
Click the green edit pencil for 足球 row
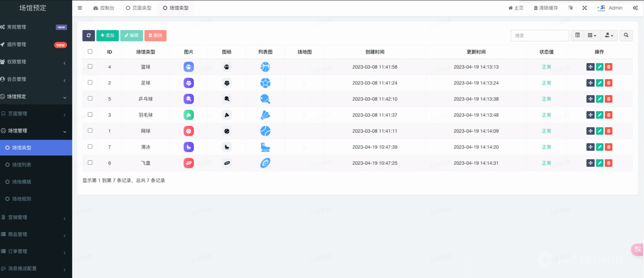600,83
